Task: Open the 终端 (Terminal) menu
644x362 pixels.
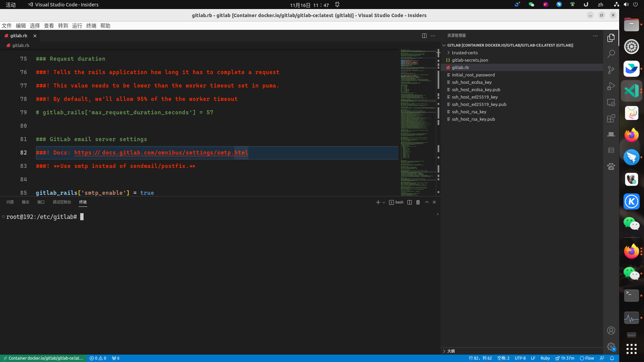Action: pos(91,26)
